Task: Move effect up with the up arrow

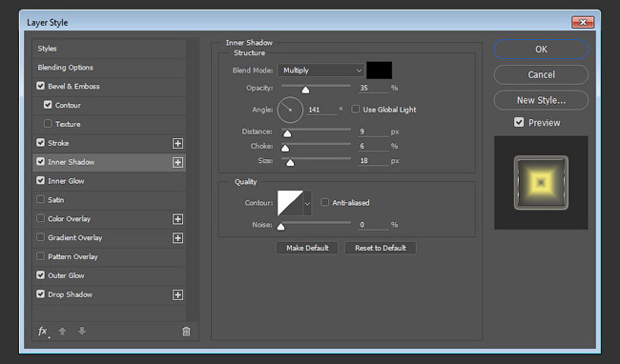Action: 62,332
